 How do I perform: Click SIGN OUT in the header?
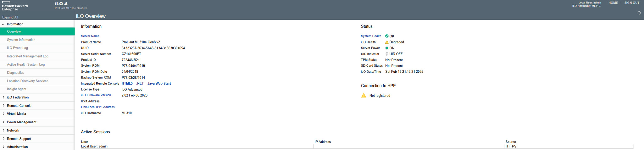(632, 3)
